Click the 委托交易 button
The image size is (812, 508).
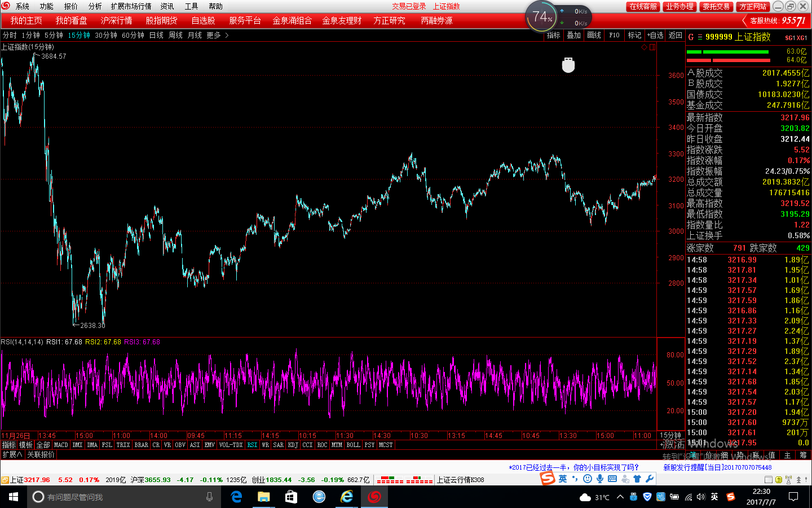(716, 6)
